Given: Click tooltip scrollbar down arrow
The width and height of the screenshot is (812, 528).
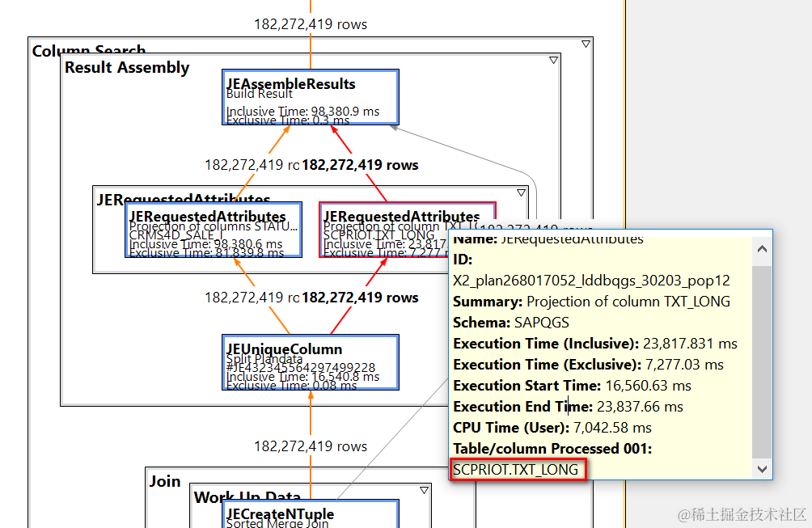Looking at the screenshot, I should [x=762, y=469].
